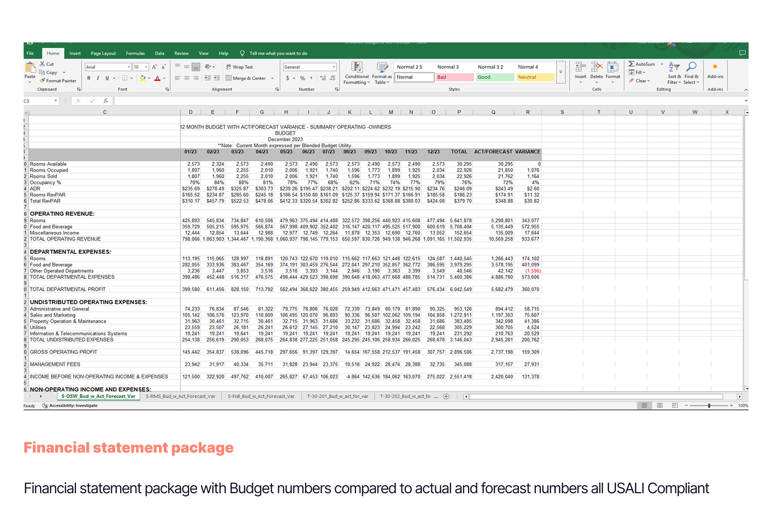Toggle bottom align, currently highlighted

(196, 67)
